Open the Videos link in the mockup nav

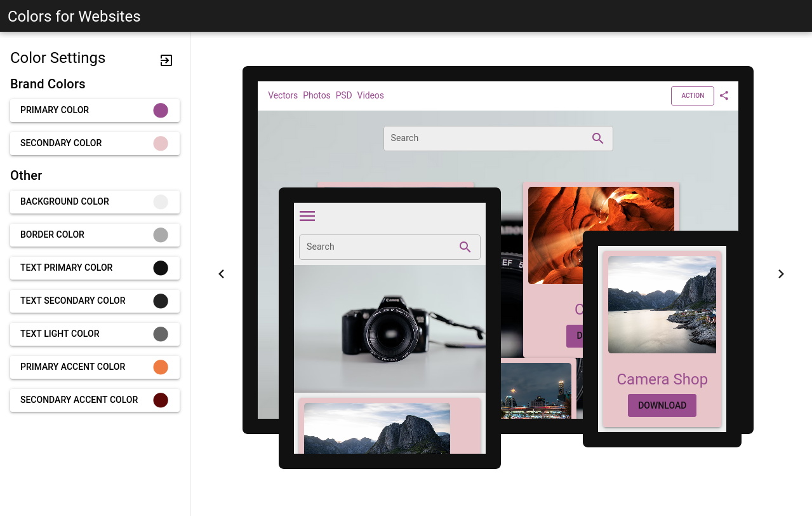point(370,95)
